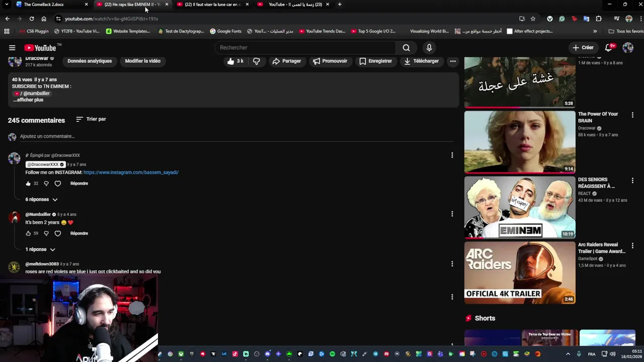This screenshot has width=644, height=362.
Task: Focus the Rechercher search field
Action: pyautogui.click(x=305, y=48)
